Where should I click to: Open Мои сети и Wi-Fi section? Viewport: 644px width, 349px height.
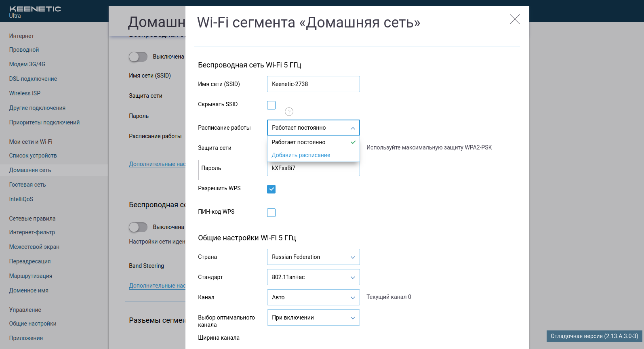point(31,142)
